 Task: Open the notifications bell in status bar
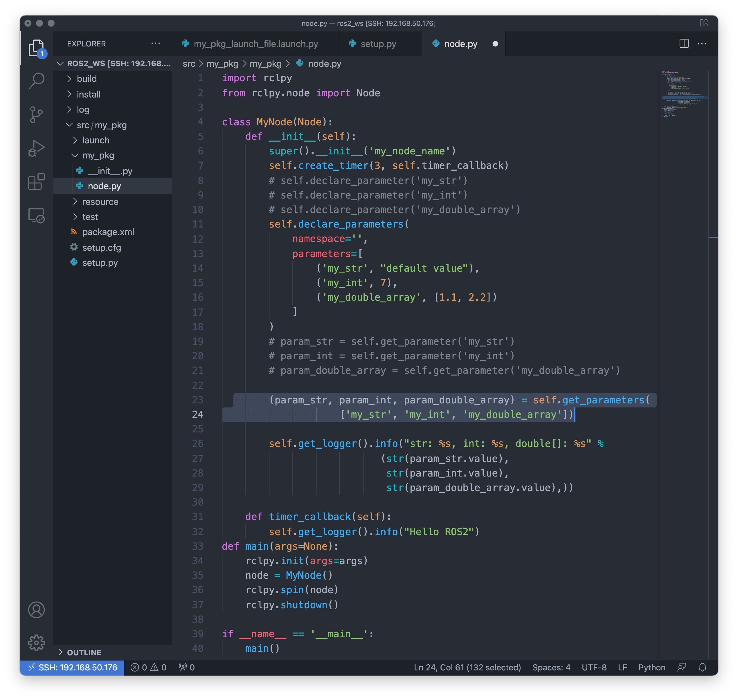coord(702,667)
